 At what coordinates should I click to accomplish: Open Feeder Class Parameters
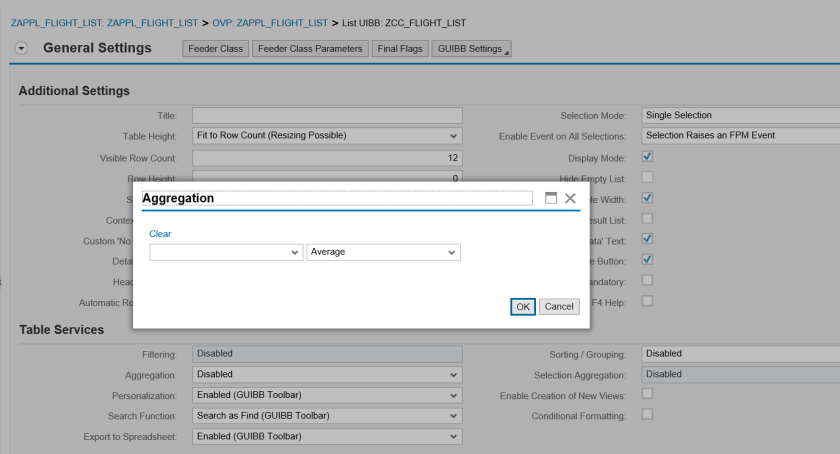coord(309,49)
